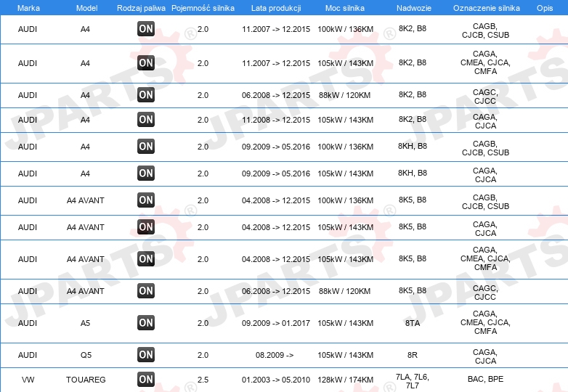
Task: Click the ON fuel icon in the 11.2007 100kW / 136KM row
Action: click(146, 29)
